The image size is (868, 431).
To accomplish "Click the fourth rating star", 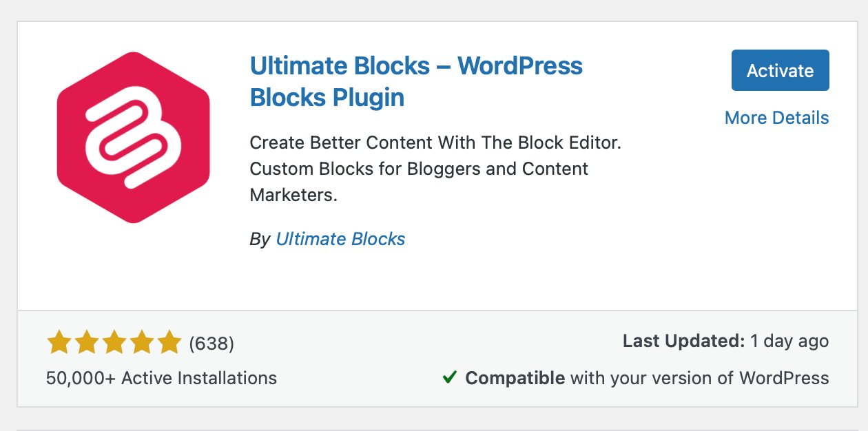I will pyautogui.click(x=141, y=341).
